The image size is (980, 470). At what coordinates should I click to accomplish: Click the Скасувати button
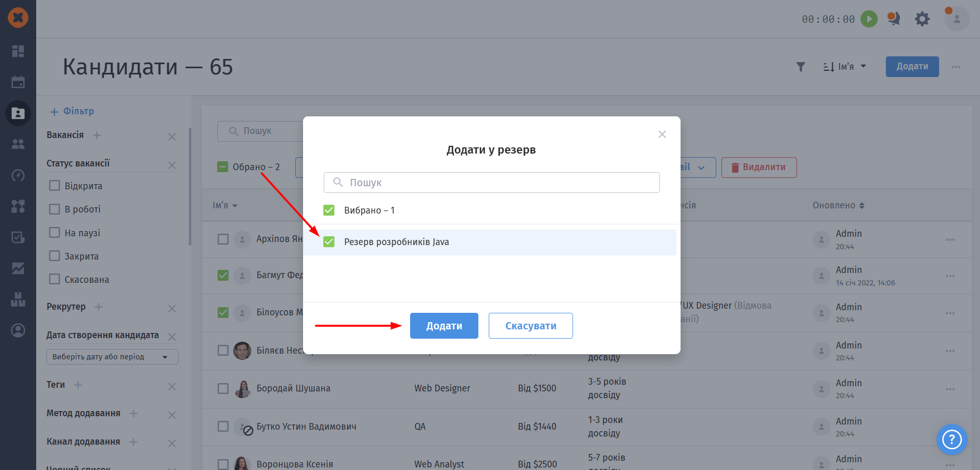531,326
